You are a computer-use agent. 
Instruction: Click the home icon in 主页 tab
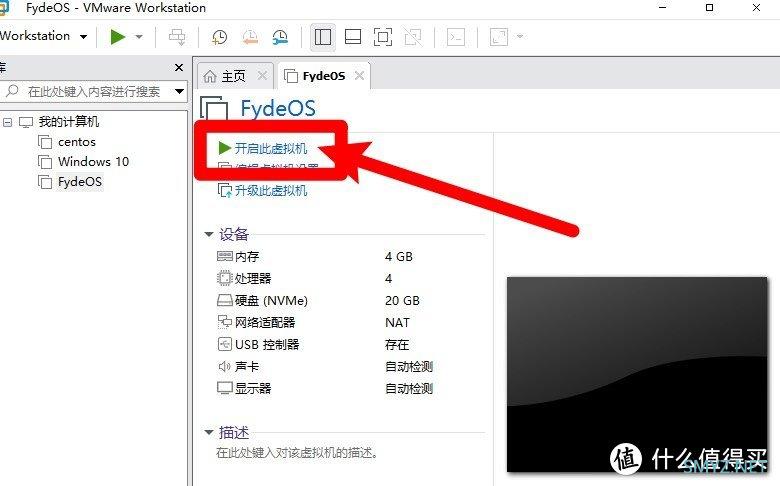pyautogui.click(x=210, y=76)
